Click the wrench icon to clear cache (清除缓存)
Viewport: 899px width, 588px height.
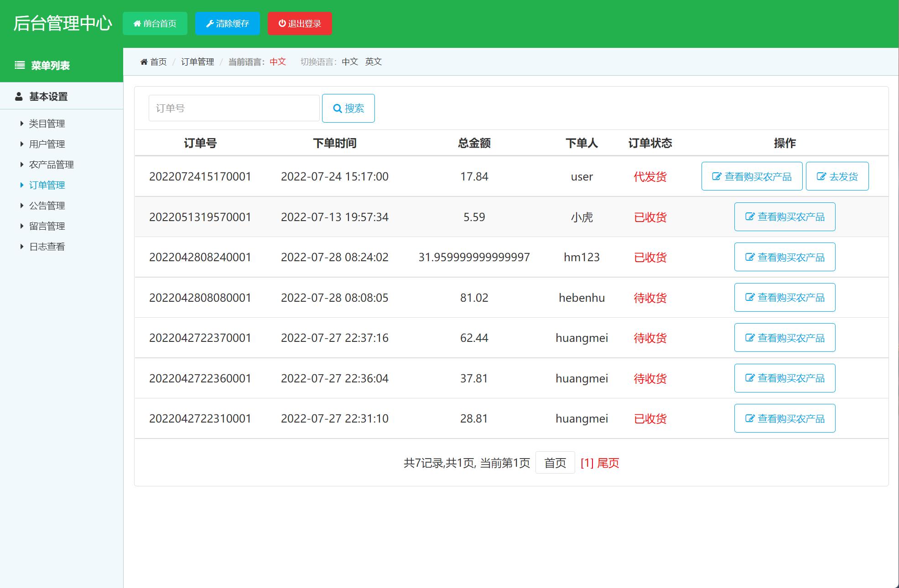pyautogui.click(x=210, y=23)
